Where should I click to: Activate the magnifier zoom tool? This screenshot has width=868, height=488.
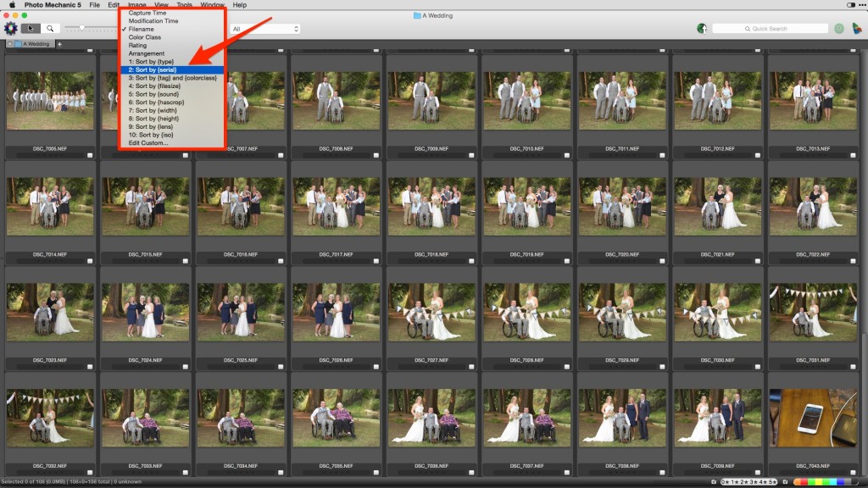[51, 27]
